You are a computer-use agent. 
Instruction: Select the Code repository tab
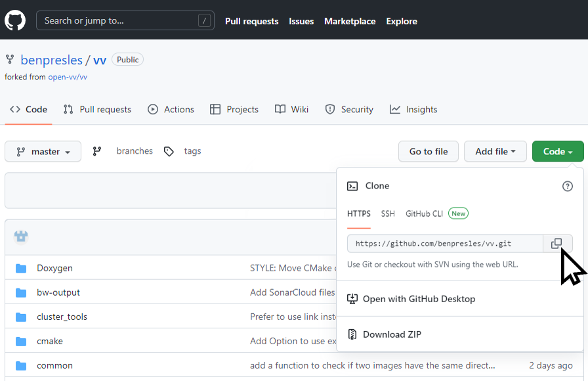(x=28, y=109)
